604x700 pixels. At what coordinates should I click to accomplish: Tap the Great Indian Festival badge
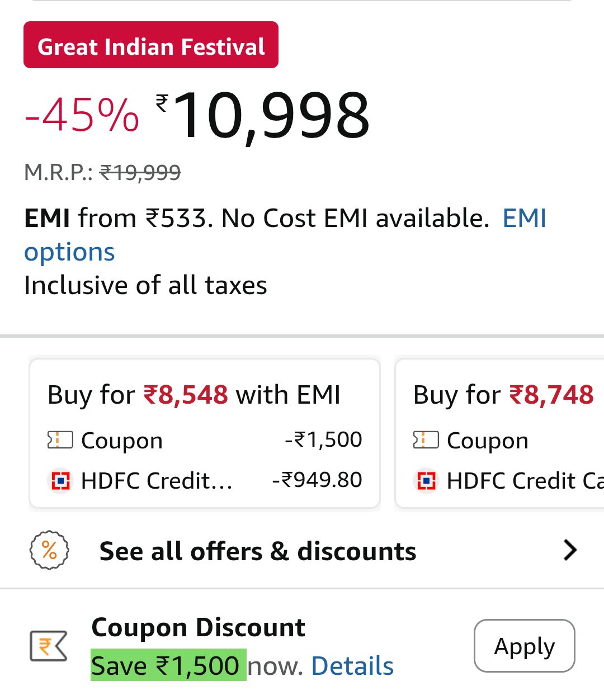(x=151, y=45)
